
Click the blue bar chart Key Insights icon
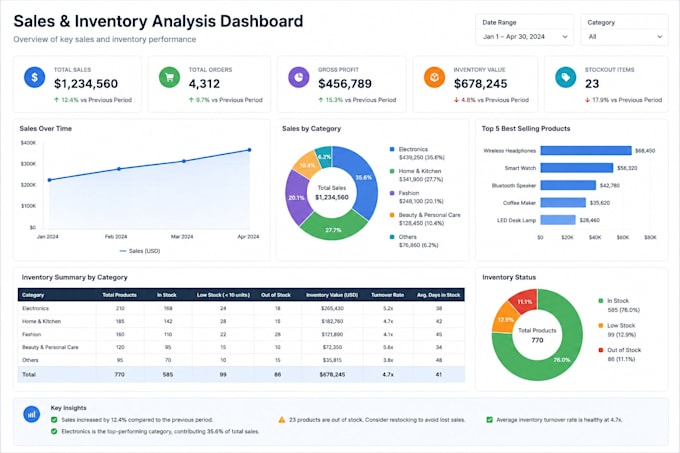pos(32,414)
